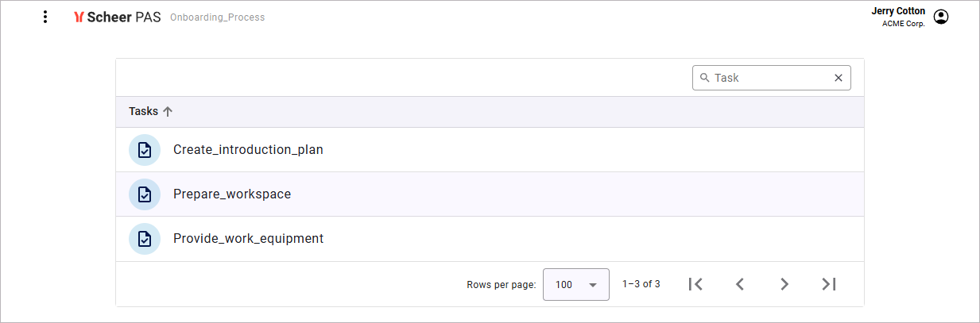Go to the previous page
Viewport: 980px width, 323px height.
point(740,284)
